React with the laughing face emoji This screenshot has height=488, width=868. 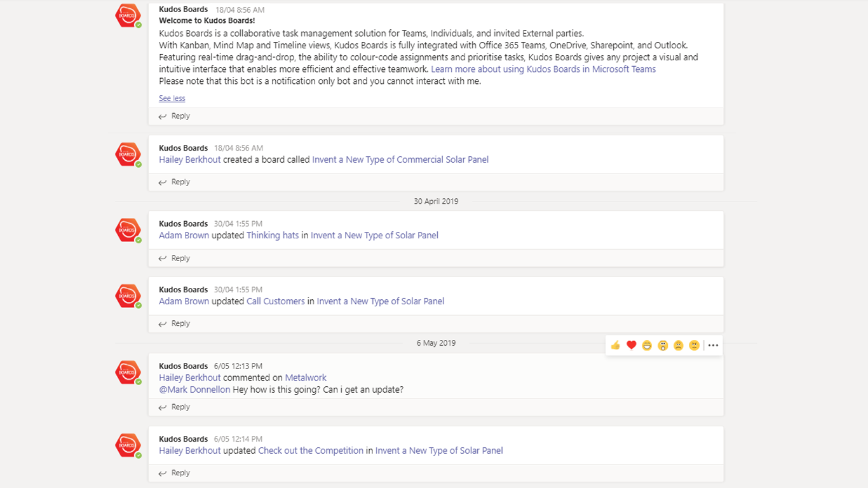(x=647, y=346)
